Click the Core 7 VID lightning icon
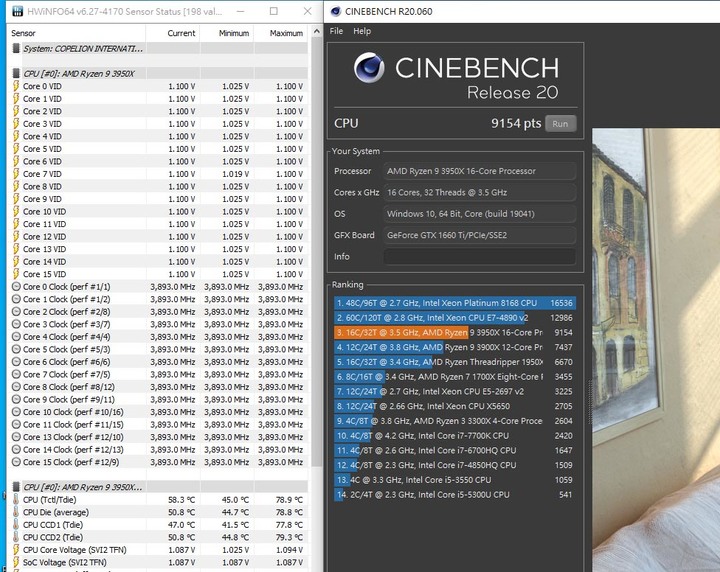Screen dimensions: 720x572 (x=16, y=174)
